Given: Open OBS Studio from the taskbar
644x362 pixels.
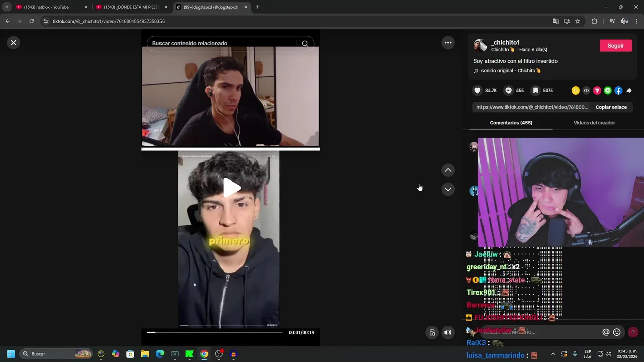Looking at the screenshot, I should pyautogui.click(x=219, y=354).
